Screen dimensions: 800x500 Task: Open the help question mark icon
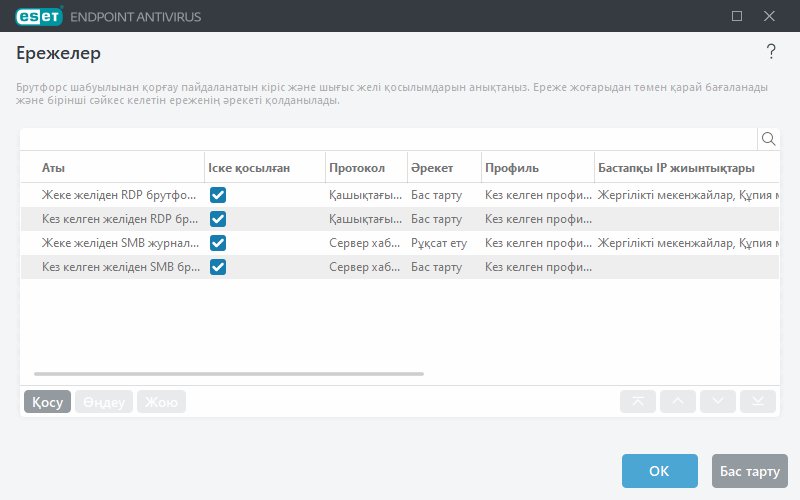click(x=771, y=52)
